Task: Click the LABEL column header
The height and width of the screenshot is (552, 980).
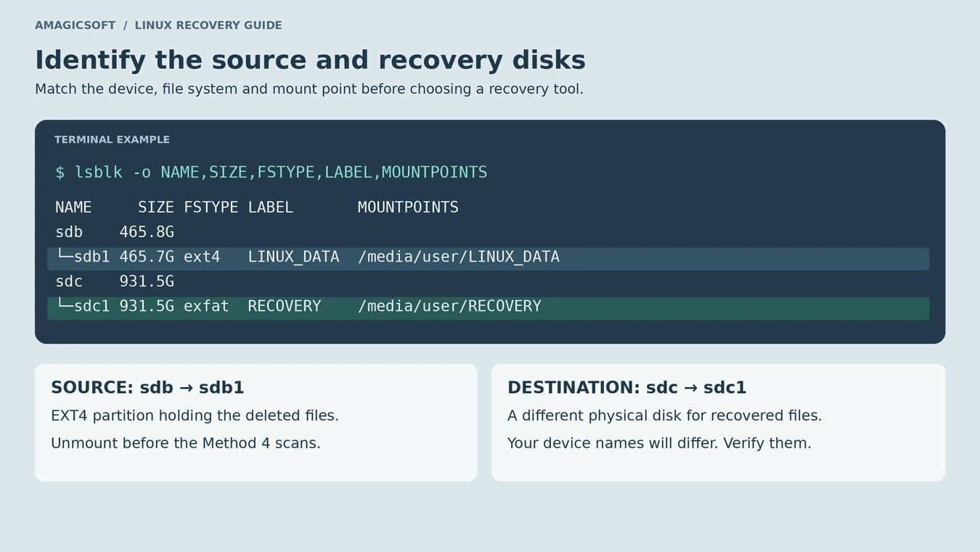Action: [x=271, y=208]
